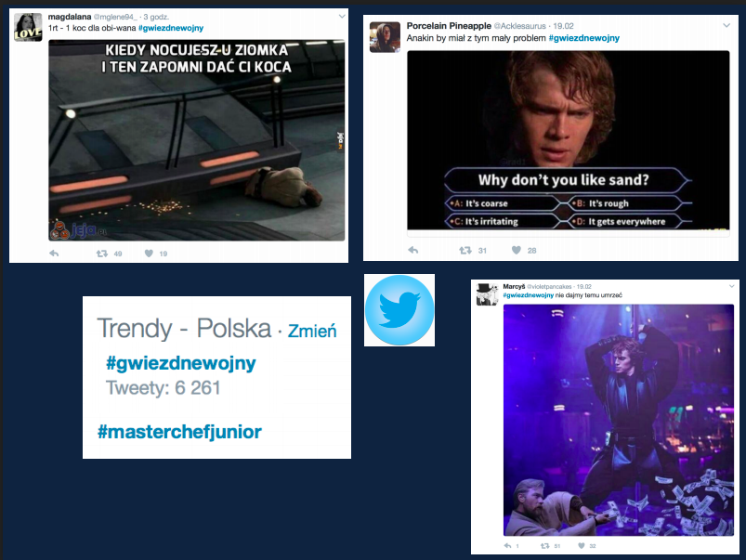Click #gwiezdnewojny hashtag in Marcyś's tweet

[529, 295]
